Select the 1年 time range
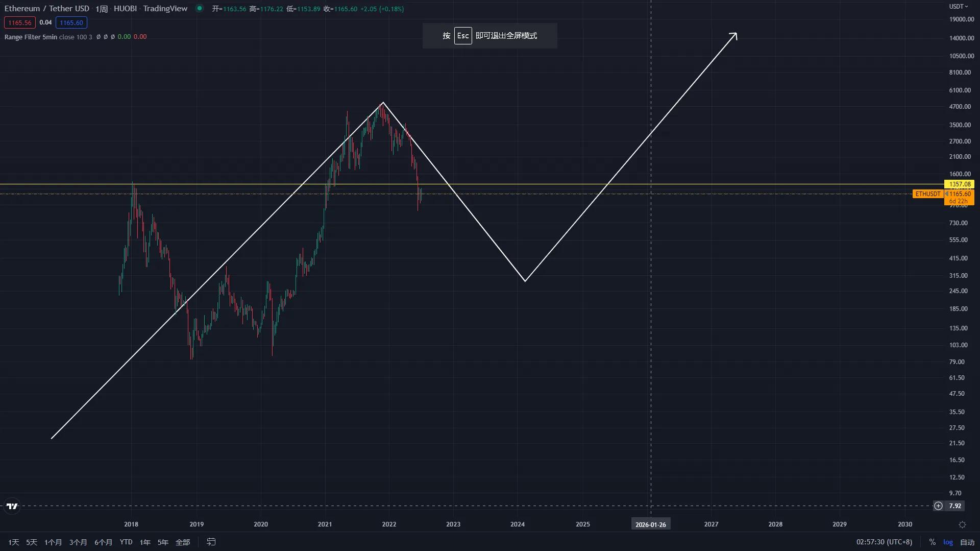 145,542
